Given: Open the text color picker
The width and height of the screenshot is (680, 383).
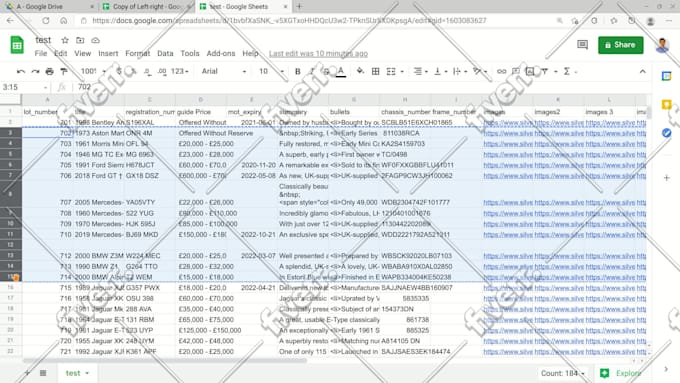Looking at the screenshot, I should (x=341, y=72).
